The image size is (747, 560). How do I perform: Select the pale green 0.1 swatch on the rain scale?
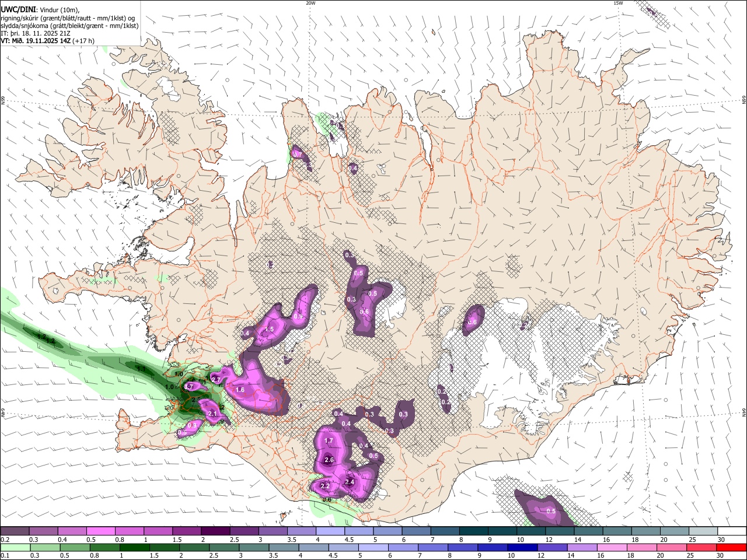15,548
